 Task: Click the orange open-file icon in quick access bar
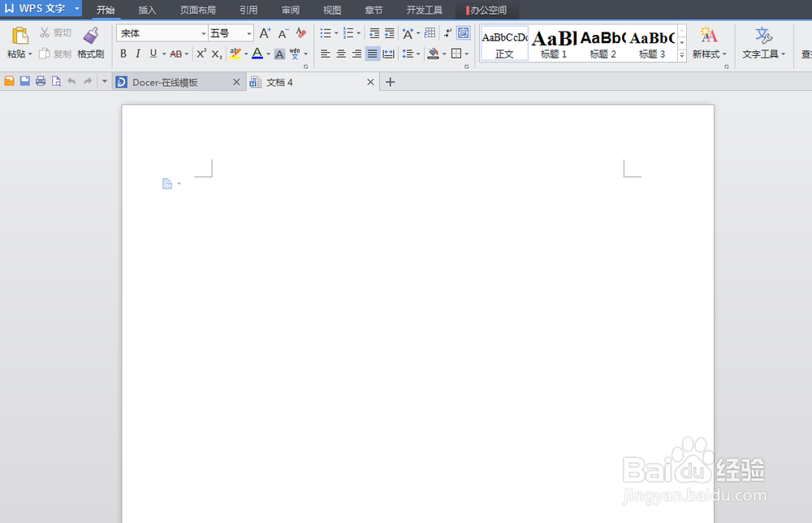(x=9, y=80)
